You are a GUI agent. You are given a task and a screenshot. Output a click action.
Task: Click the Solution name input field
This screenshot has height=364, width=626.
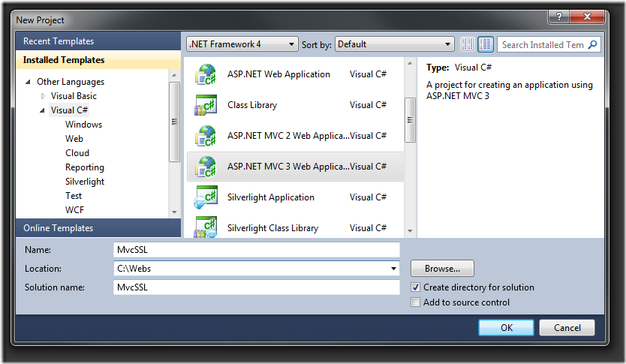click(256, 287)
